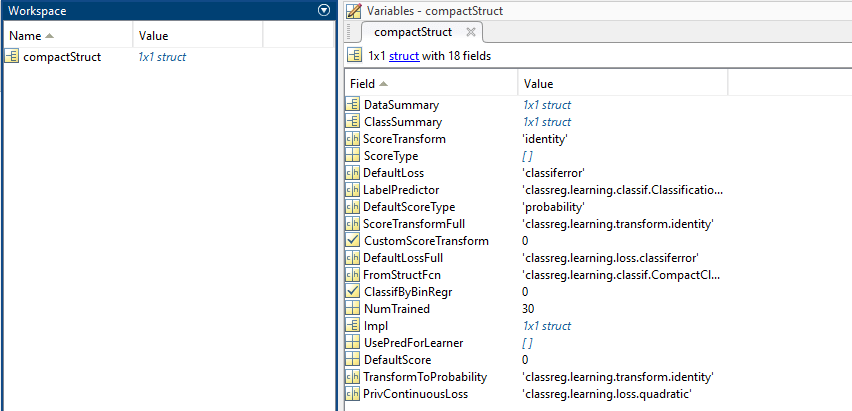The image size is (852, 411).
Task: Close the compactStruct tab
Action: [472, 32]
